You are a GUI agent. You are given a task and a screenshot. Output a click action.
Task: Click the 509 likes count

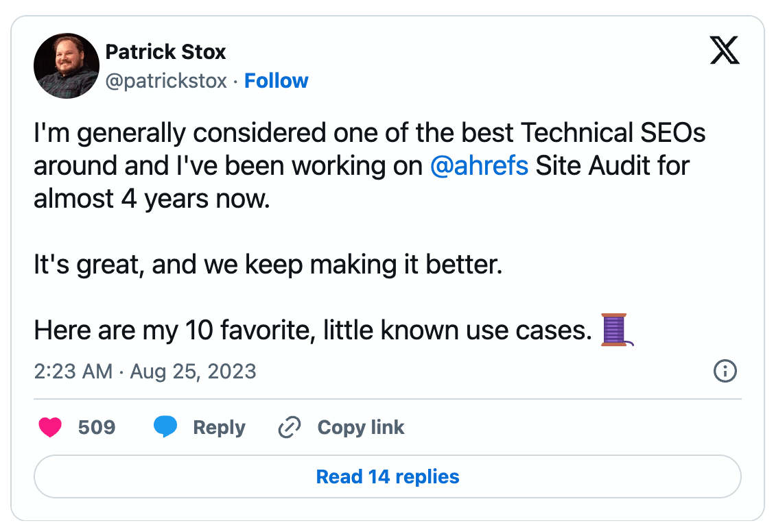tap(97, 428)
